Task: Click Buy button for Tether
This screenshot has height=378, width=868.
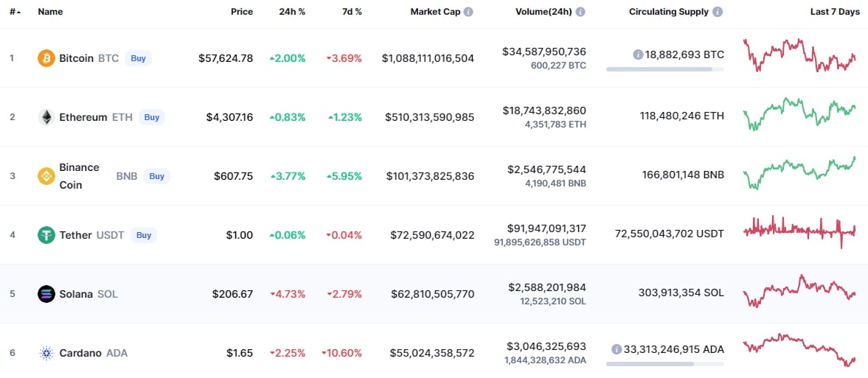Action: pyautogui.click(x=144, y=235)
